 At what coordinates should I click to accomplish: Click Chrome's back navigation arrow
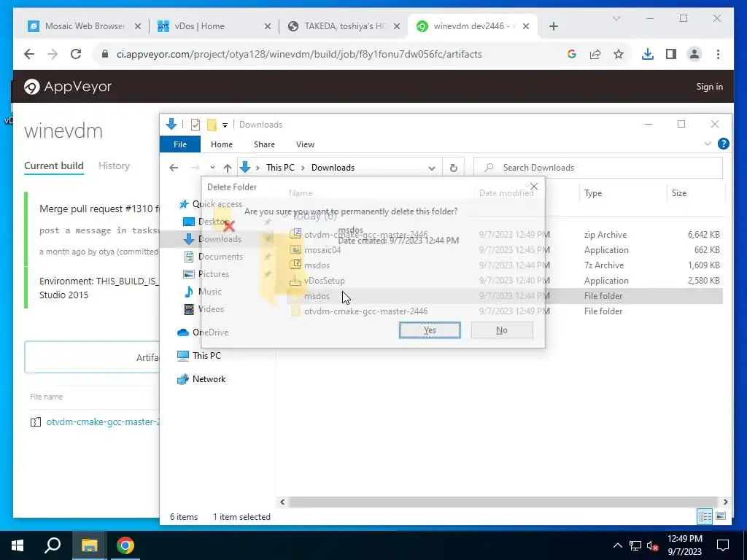tap(29, 54)
